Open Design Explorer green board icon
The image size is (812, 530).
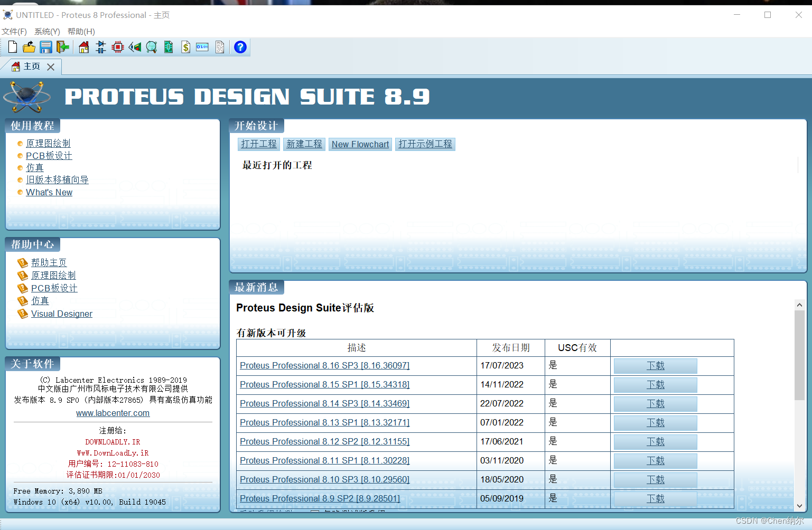169,47
